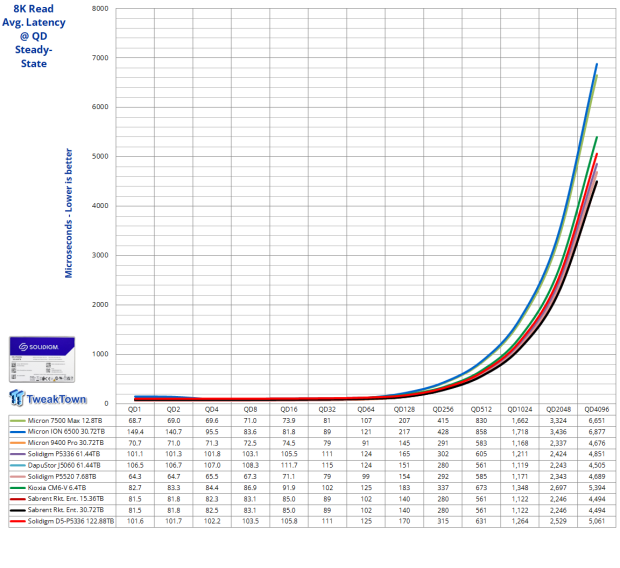Click the 8000 y-axis label
This screenshot has width=620, height=568.
[100, 8]
